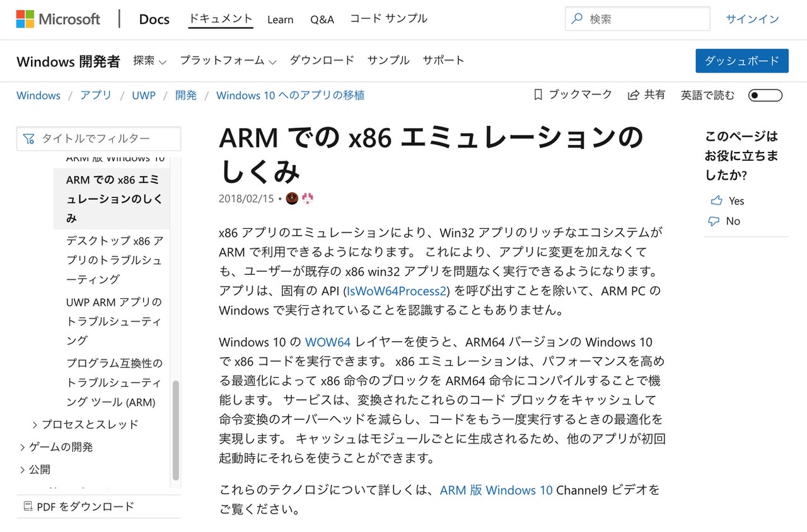Click the bookmark icon
807x532 pixels.
click(x=538, y=95)
